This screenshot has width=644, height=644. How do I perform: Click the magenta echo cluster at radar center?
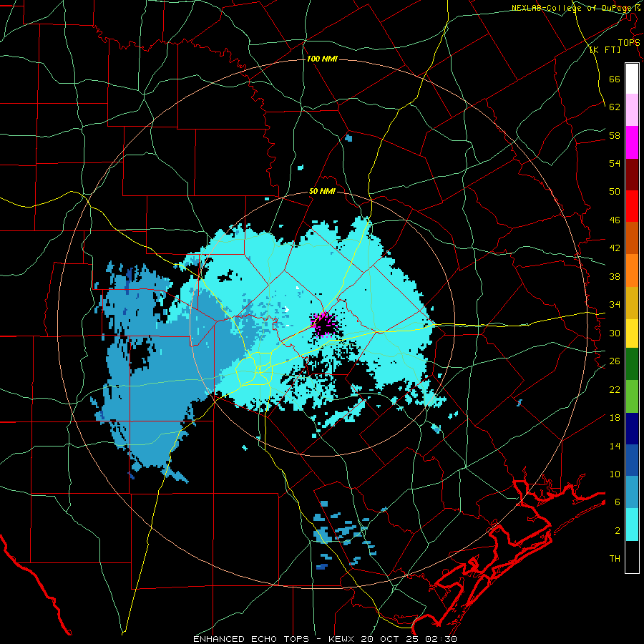pos(324,325)
